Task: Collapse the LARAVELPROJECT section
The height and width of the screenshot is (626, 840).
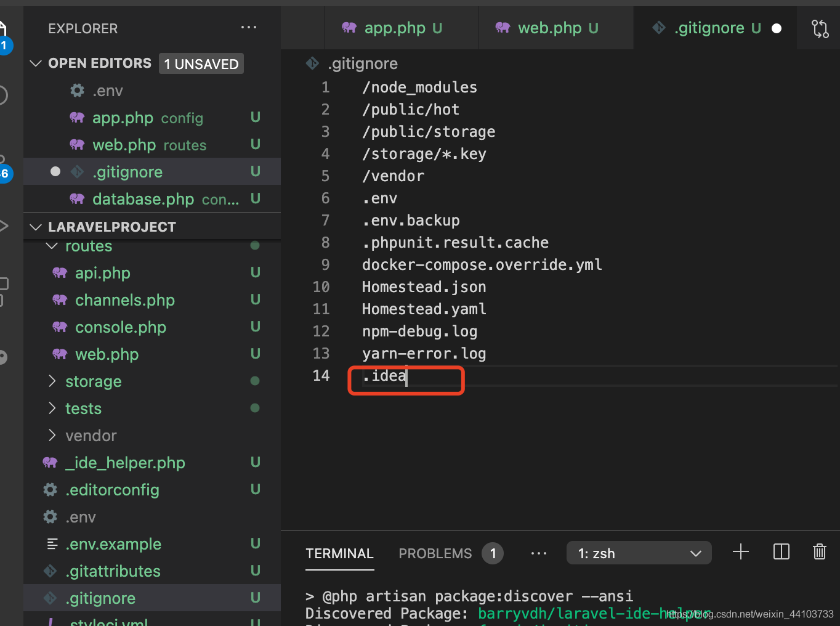Action: (36, 227)
